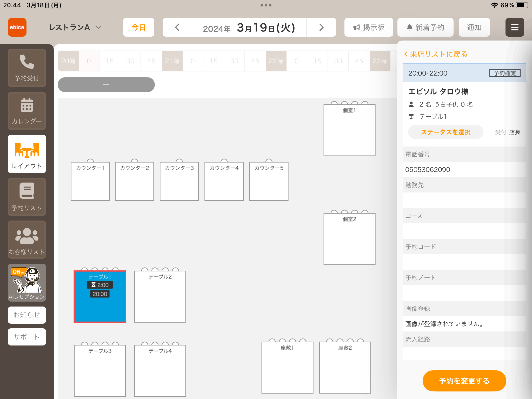Open the お知らせ button
This screenshot has height=399, width=532.
coord(27,315)
